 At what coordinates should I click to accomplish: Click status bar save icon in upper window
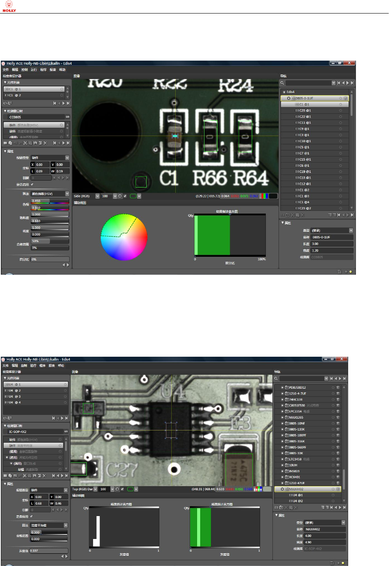pyautogui.click(x=339, y=272)
